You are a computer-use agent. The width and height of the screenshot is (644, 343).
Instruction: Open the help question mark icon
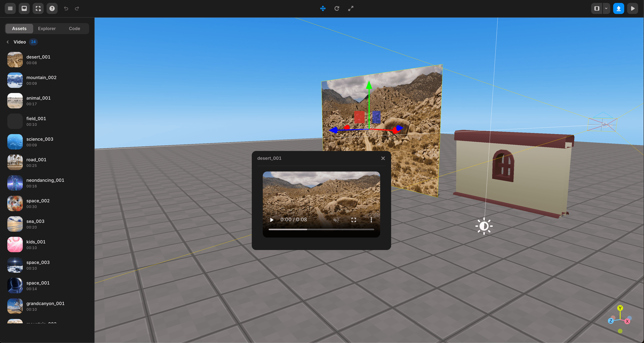point(52,8)
